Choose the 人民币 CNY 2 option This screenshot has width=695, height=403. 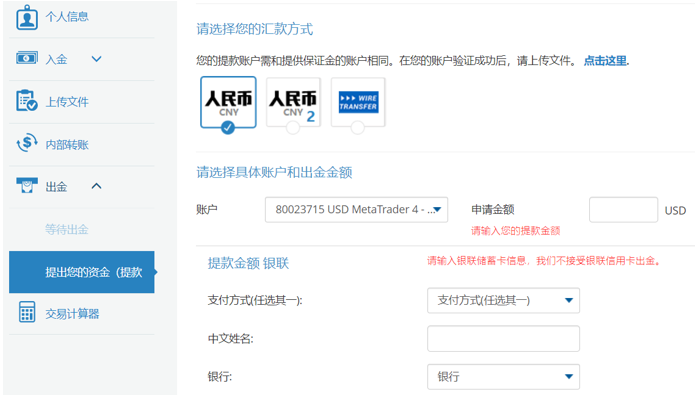point(293,103)
